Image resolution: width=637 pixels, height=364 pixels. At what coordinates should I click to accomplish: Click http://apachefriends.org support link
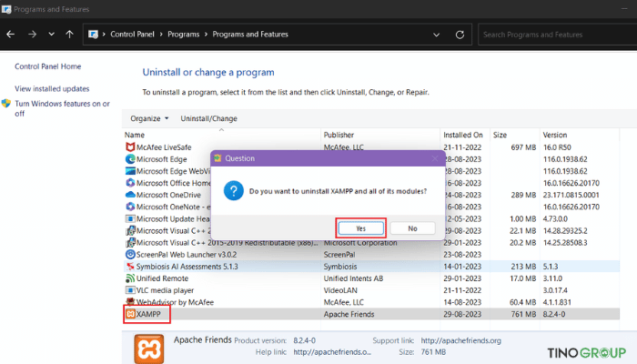tap(460, 340)
